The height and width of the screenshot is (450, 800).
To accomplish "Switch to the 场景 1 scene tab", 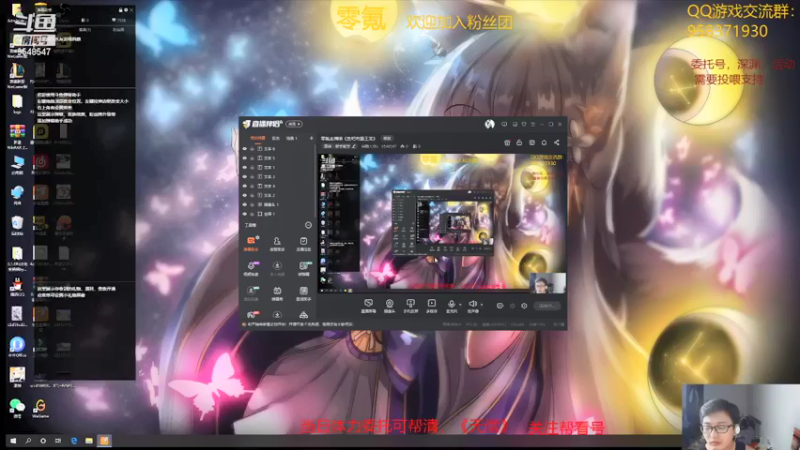I will pos(292,138).
